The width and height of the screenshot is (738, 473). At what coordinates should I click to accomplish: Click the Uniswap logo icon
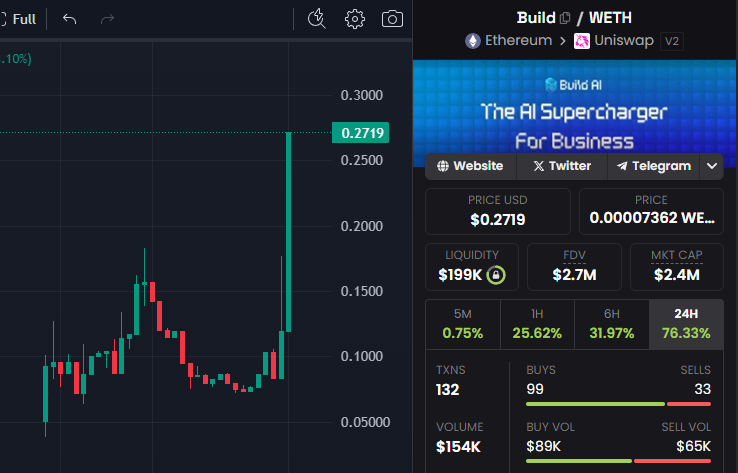[582, 41]
